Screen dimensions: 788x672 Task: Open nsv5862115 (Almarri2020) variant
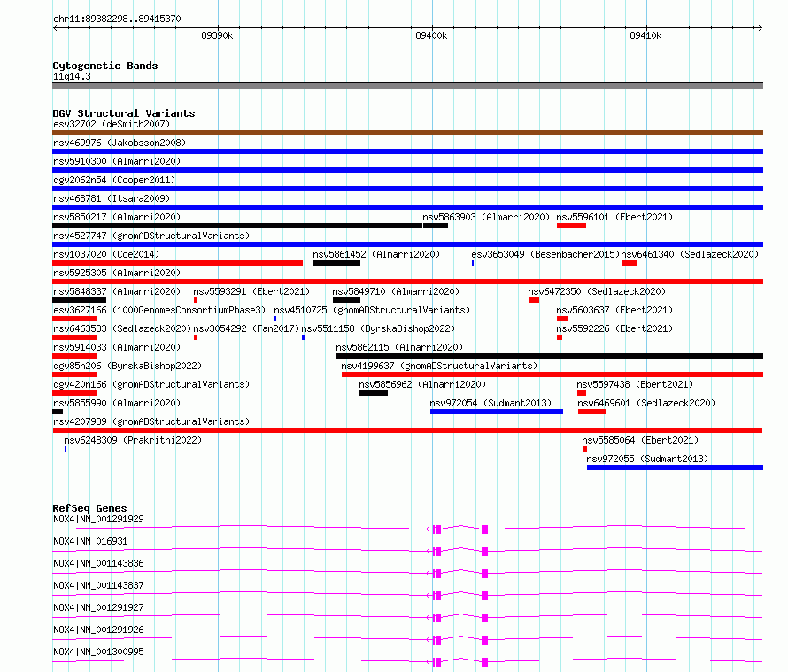pyautogui.click(x=399, y=347)
